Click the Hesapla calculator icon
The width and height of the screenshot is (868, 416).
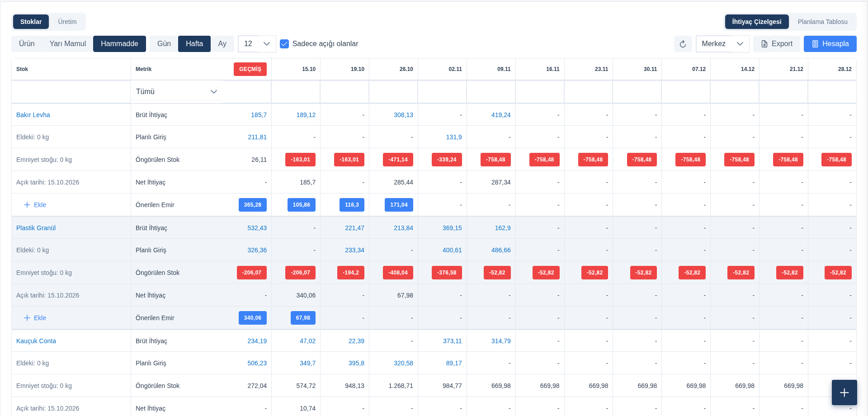(x=815, y=44)
